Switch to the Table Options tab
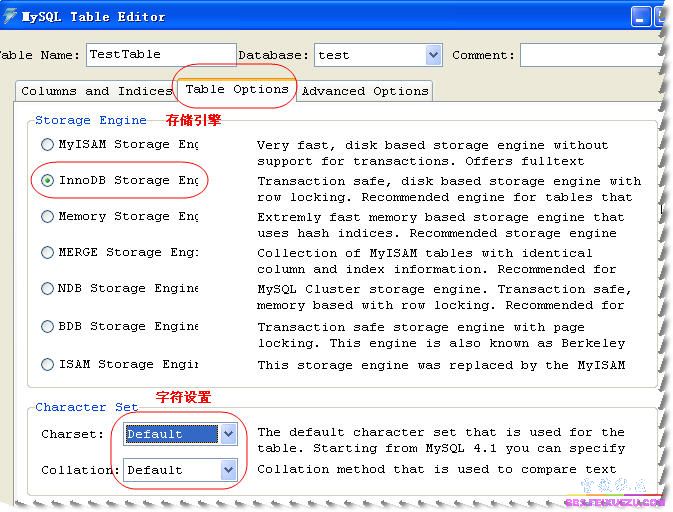 236,89
